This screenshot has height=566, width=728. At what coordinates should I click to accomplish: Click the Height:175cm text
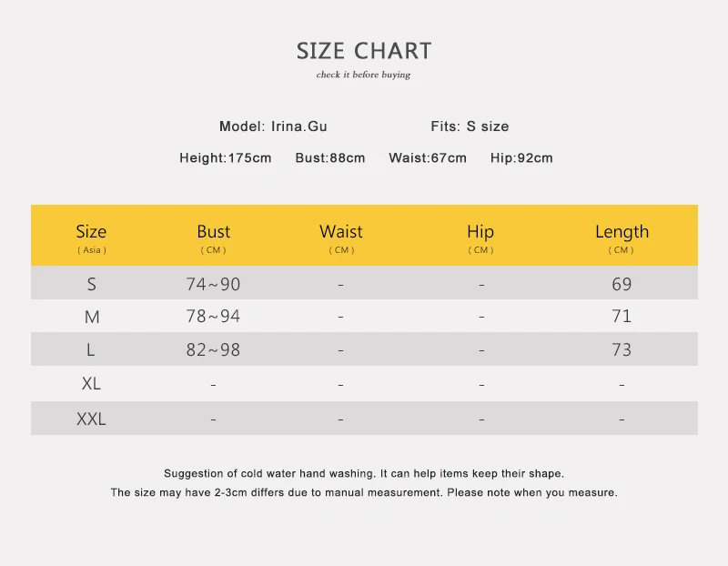point(225,157)
